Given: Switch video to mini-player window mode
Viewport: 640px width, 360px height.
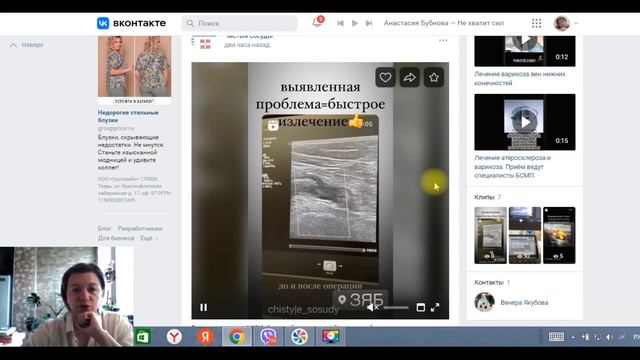Looking at the screenshot, I should [420, 307].
